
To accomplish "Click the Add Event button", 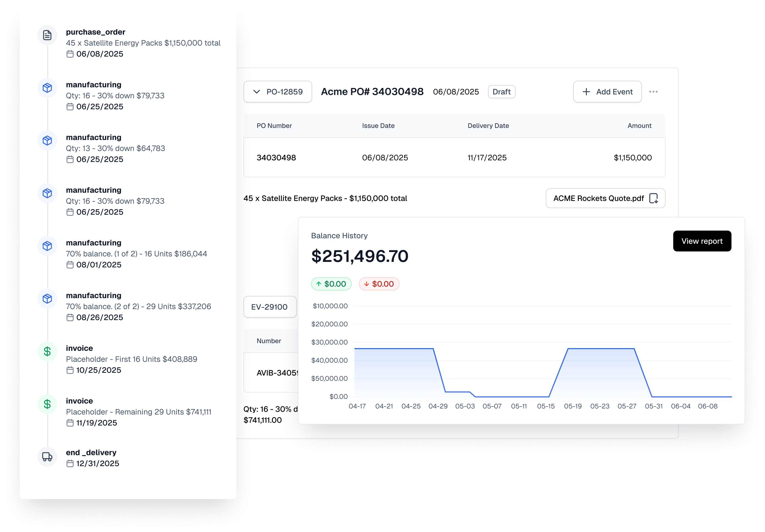I will (607, 92).
